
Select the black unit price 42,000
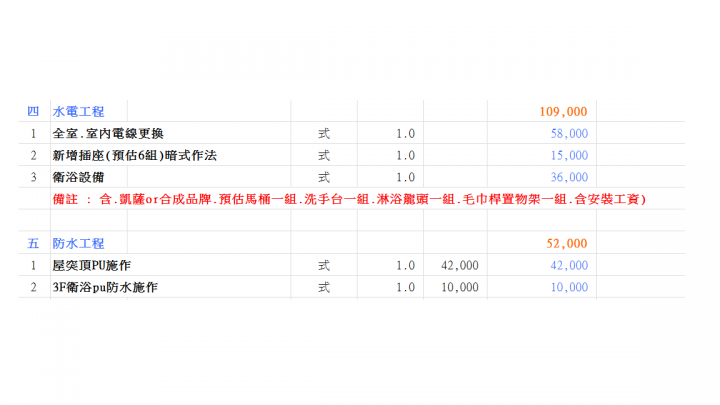pos(460,265)
